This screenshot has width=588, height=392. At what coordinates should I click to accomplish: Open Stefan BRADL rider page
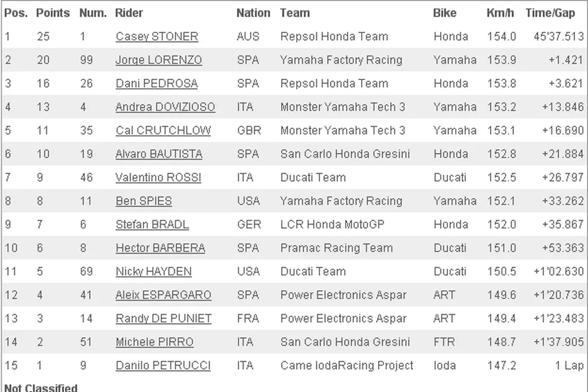pos(152,225)
